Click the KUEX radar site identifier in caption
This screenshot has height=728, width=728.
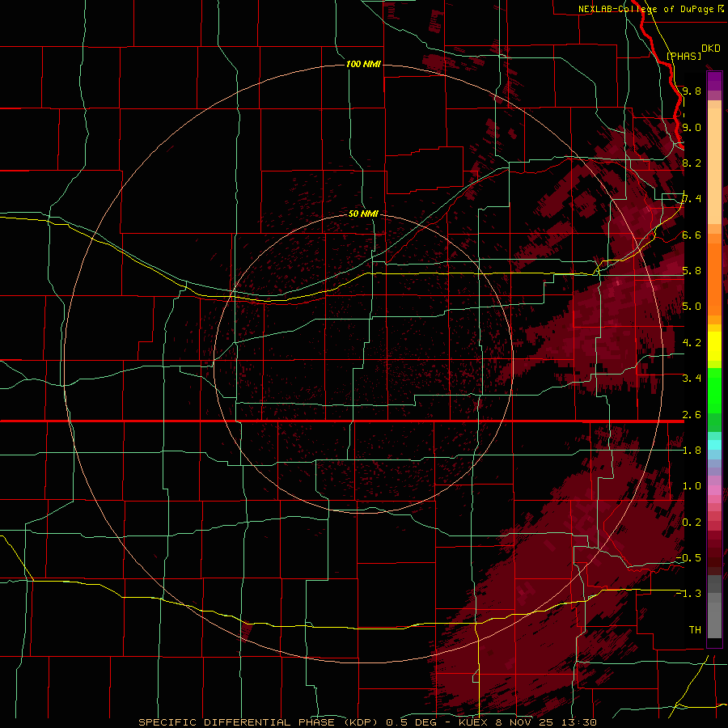[474, 722]
